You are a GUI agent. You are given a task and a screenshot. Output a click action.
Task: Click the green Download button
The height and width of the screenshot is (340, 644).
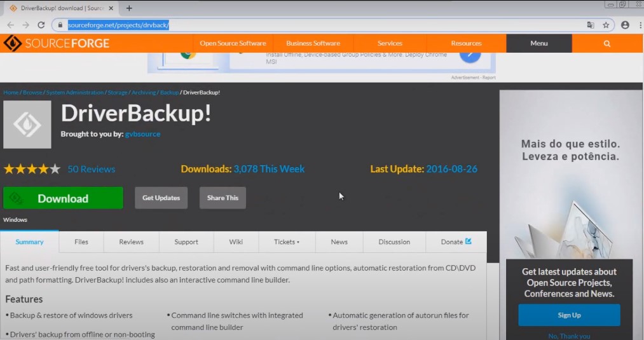coord(63,198)
